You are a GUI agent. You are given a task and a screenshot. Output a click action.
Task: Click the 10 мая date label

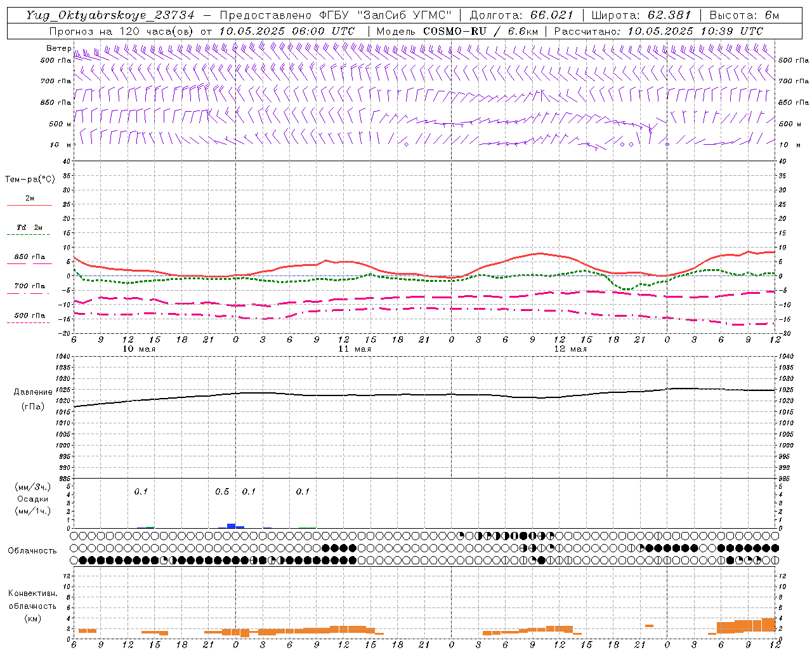139,349
